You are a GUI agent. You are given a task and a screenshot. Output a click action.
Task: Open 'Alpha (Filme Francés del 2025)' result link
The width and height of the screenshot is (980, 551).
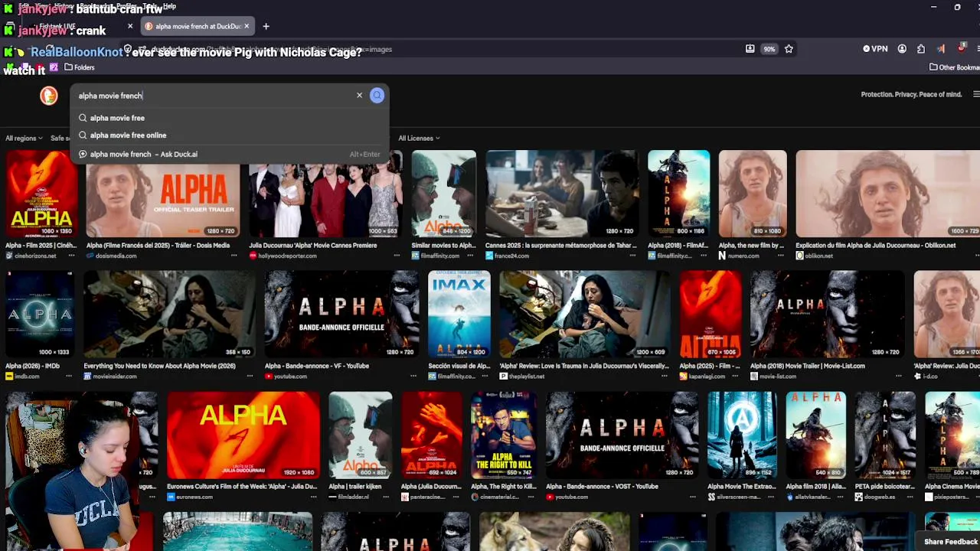pyautogui.click(x=158, y=246)
